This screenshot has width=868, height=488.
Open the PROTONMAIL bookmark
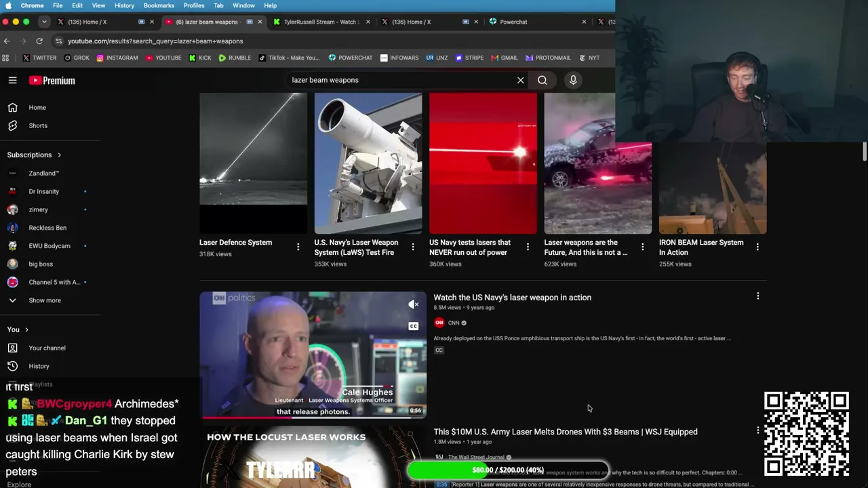[x=548, y=58]
